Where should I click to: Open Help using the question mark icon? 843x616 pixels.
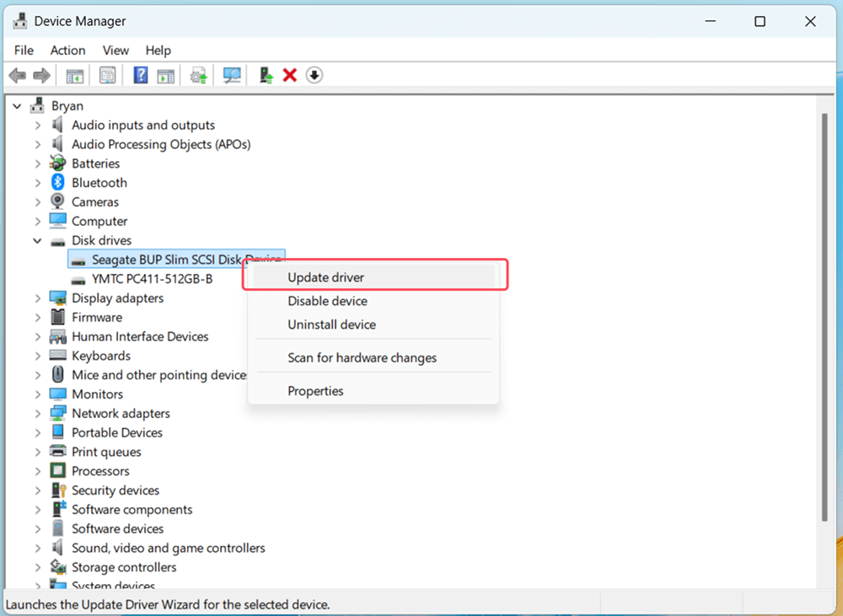click(x=141, y=75)
